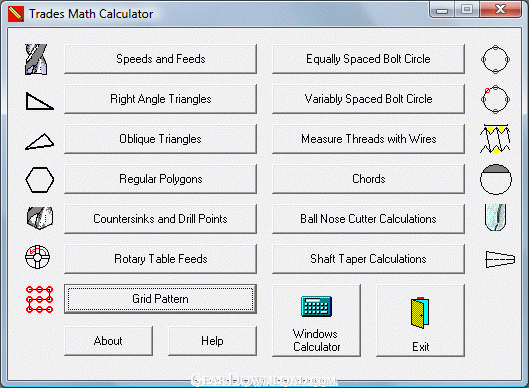Open Ball Nose Cutter Calculations

368,219
